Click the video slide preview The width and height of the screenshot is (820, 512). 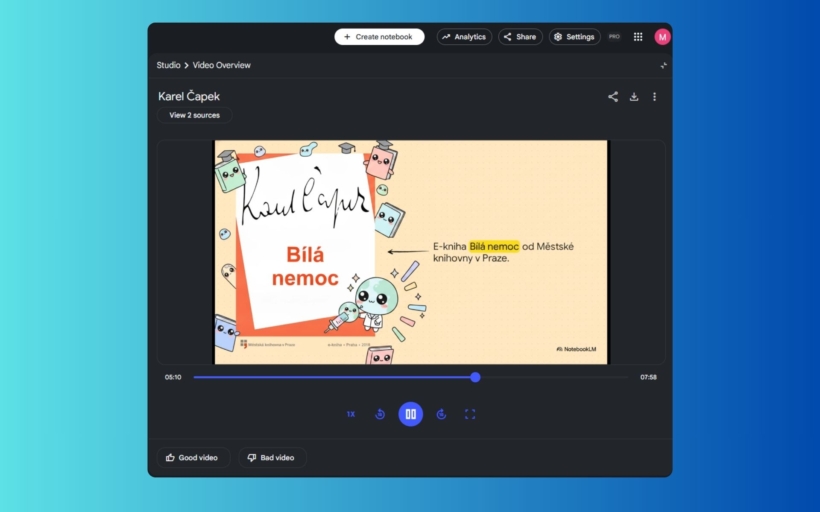411,252
